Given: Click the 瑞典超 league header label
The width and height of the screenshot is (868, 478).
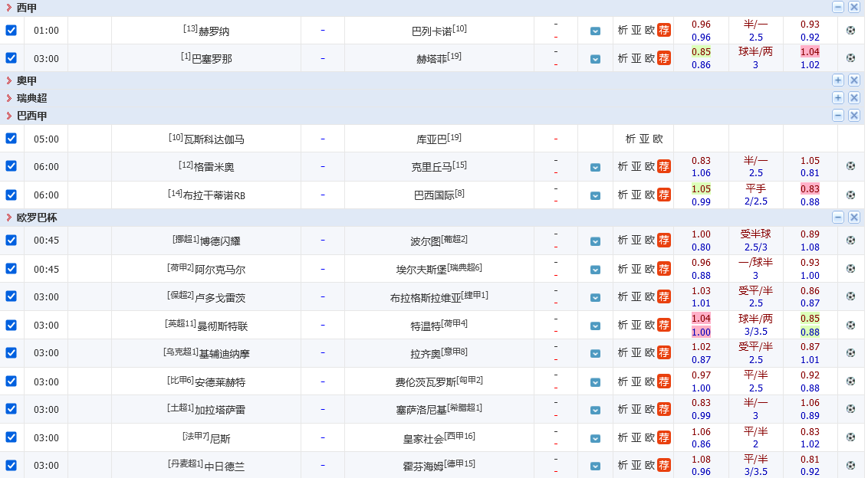Looking at the screenshot, I should pyautogui.click(x=31, y=98).
